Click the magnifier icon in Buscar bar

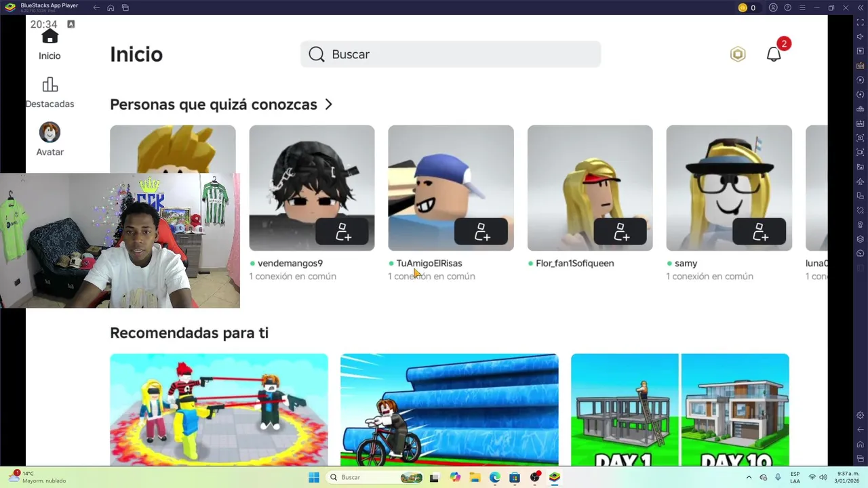tap(317, 54)
